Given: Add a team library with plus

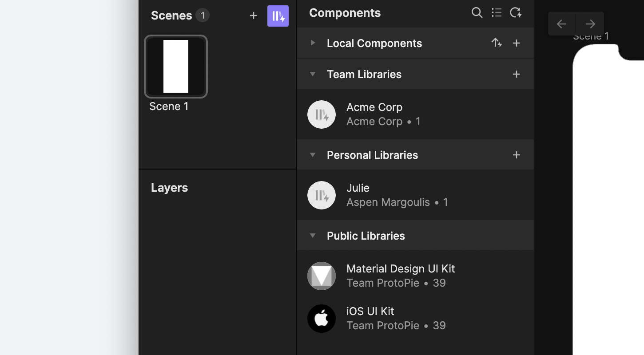Looking at the screenshot, I should 517,74.
